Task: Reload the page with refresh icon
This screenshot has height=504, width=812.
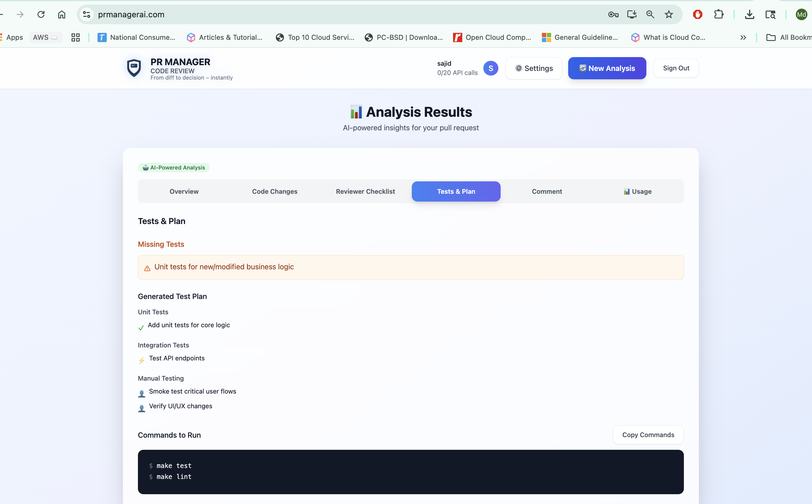Action: (41, 14)
